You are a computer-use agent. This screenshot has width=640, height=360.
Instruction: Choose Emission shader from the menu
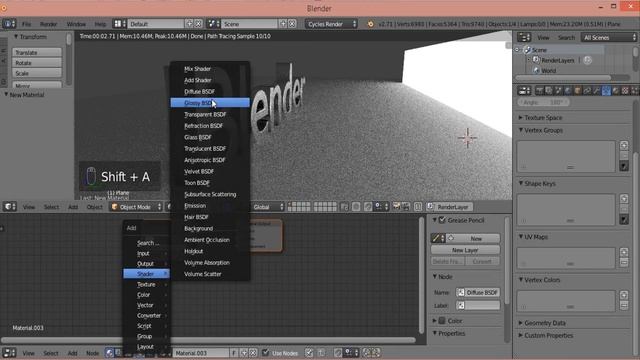coord(210,206)
